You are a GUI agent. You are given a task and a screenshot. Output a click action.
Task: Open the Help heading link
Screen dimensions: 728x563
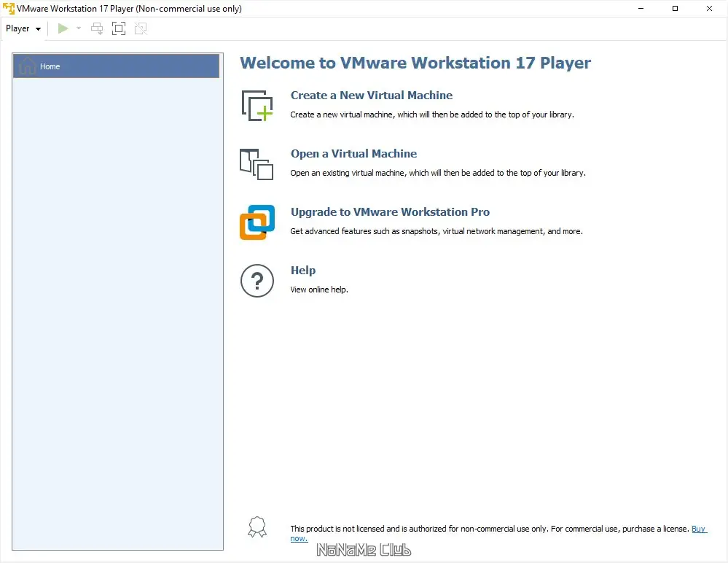tap(303, 271)
